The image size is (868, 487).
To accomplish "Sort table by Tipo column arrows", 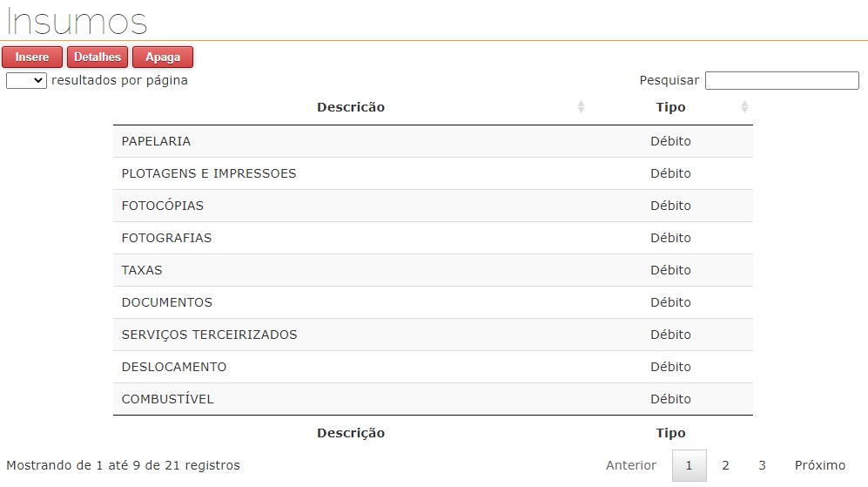I will 744,107.
